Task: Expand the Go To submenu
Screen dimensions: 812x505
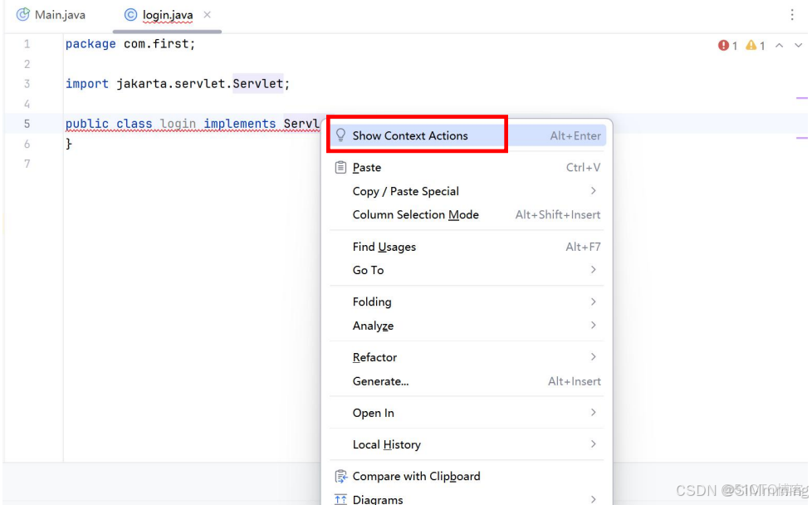Action: point(368,270)
